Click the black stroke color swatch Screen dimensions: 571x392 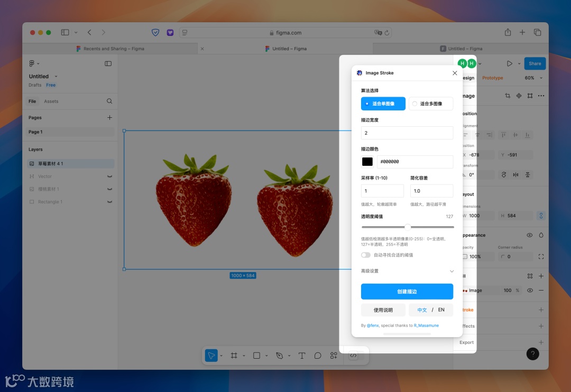coord(367,162)
